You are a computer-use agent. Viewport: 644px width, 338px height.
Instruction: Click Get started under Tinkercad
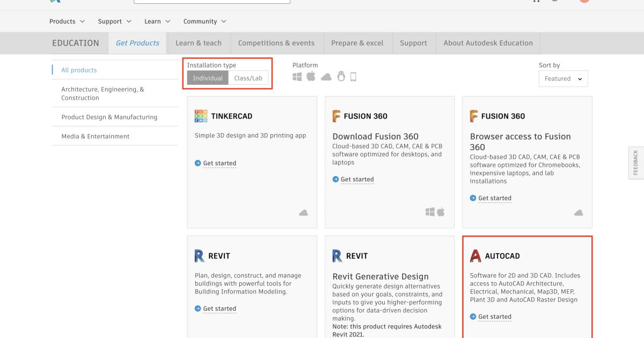click(x=219, y=163)
